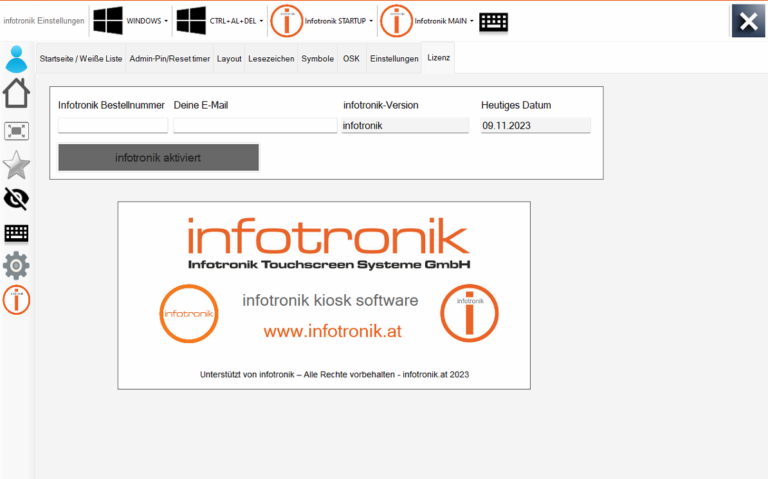Click the orange infotronik sidebar icon
The width and height of the screenshot is (768, 479).
[x=16, y=300]
